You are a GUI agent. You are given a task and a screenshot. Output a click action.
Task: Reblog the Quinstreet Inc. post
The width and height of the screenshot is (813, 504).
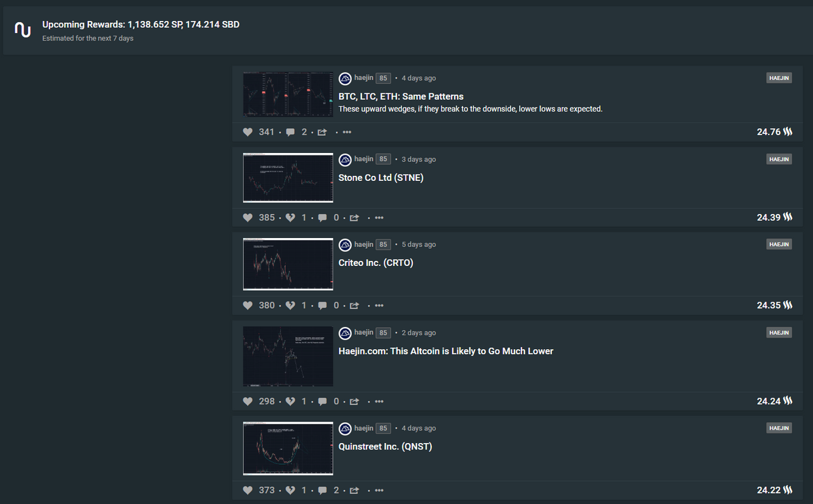pos(354,490)
